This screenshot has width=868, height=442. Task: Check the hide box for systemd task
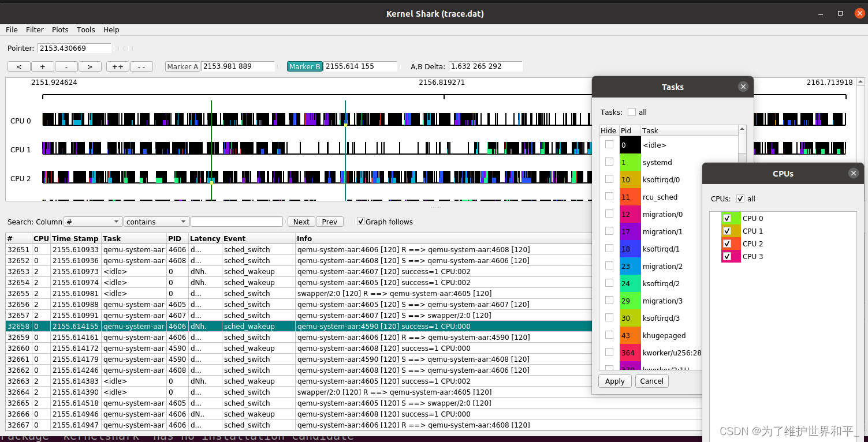coord(609,162)
